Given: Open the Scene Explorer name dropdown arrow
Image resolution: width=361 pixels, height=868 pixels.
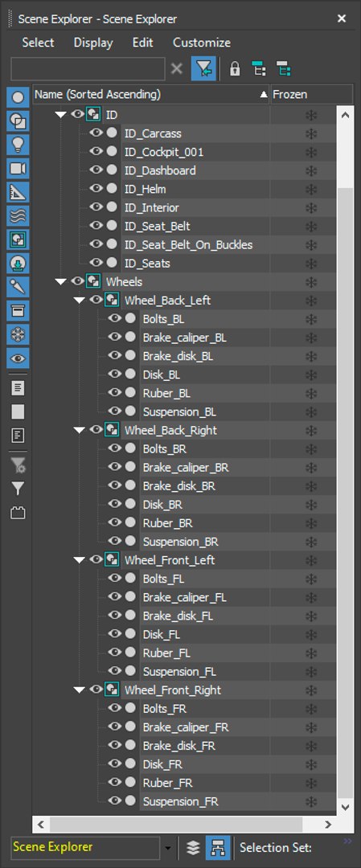Looking at the screenshot, I should tap(168, 848).
